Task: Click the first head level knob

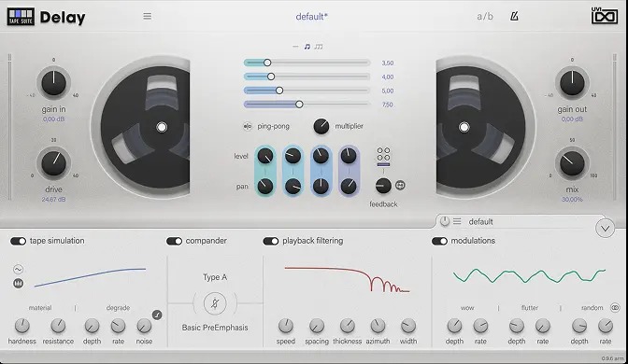Action: (x=265, y=156)
